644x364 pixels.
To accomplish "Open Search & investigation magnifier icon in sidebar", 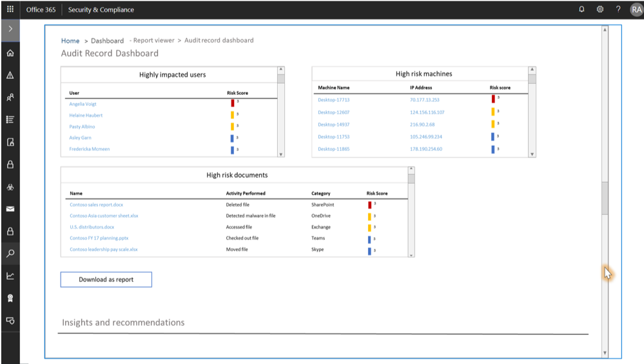I will tap(10, 254).
